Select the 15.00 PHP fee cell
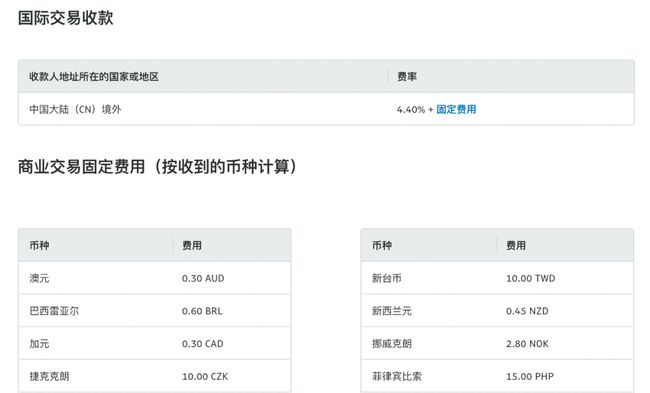The image size is (650, 393). [x=530, y=376]
